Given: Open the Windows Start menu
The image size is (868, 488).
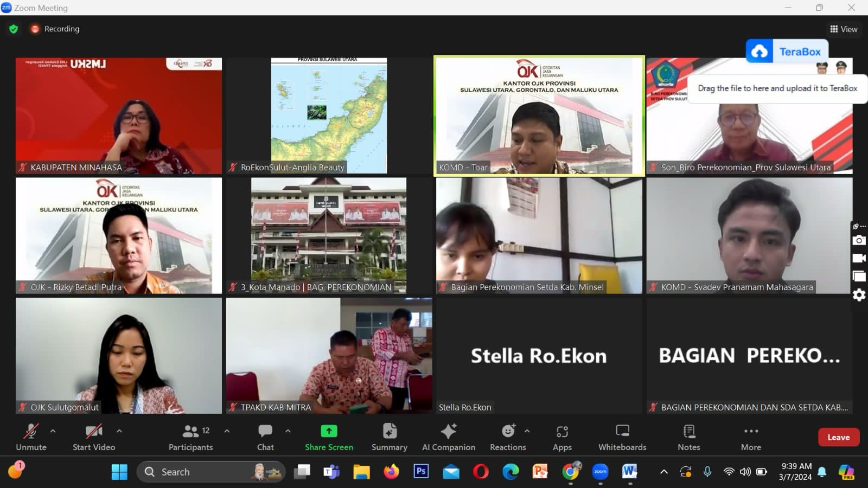Looking at the screenshot, I should pos(119,472).
